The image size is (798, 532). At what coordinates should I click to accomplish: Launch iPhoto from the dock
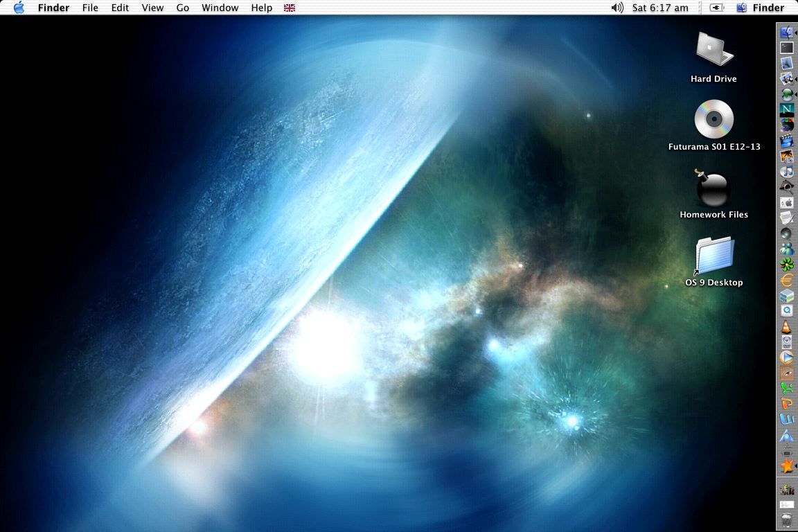pos(787,157)
